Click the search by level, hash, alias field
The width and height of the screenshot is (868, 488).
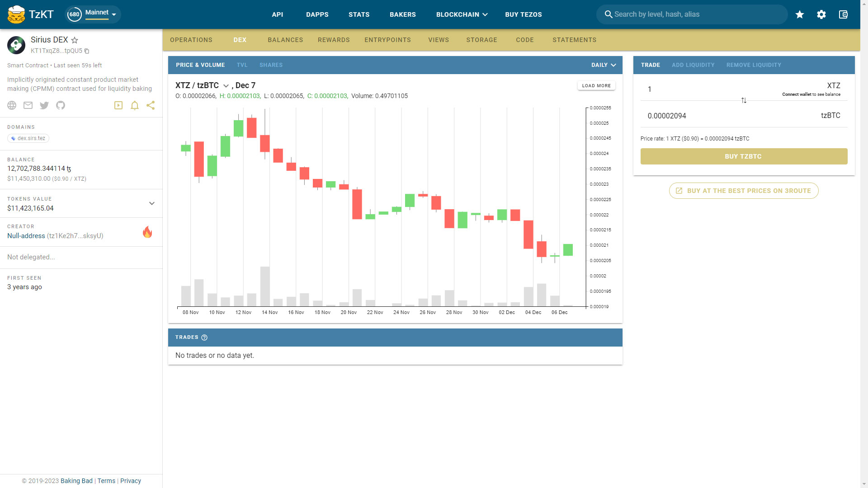(692, 14)
